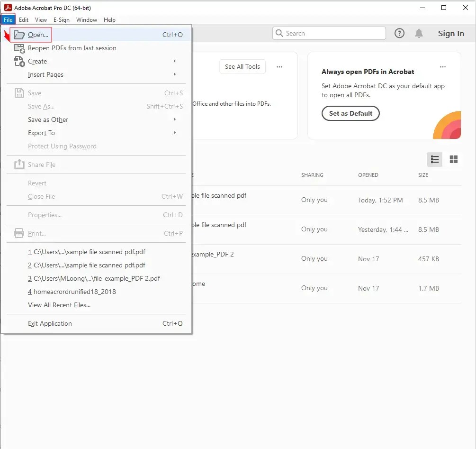Click the Save disk icon
The height and width of the screenshot is (449, 476).
(19, 92)
